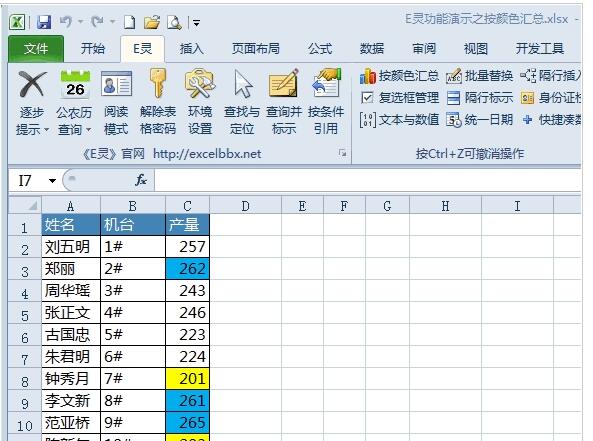The image size is (593, 441).
Task: Open 查询并标示 query and mark tool
Action: [284, 102]
